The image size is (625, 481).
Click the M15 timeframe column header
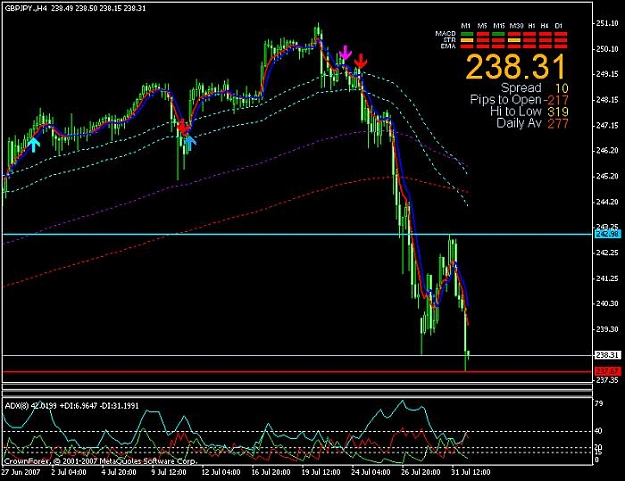tap(499, 26)
